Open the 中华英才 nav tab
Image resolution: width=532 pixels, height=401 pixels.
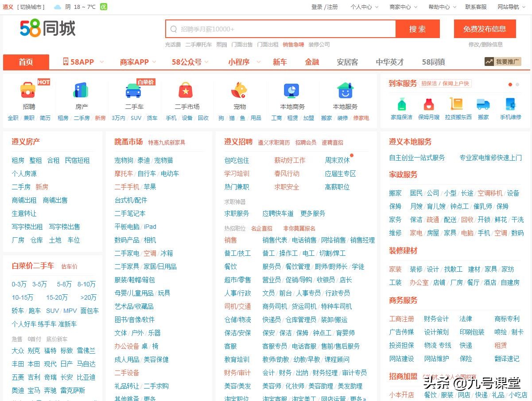pyautogui.click(x=390, y=62)
